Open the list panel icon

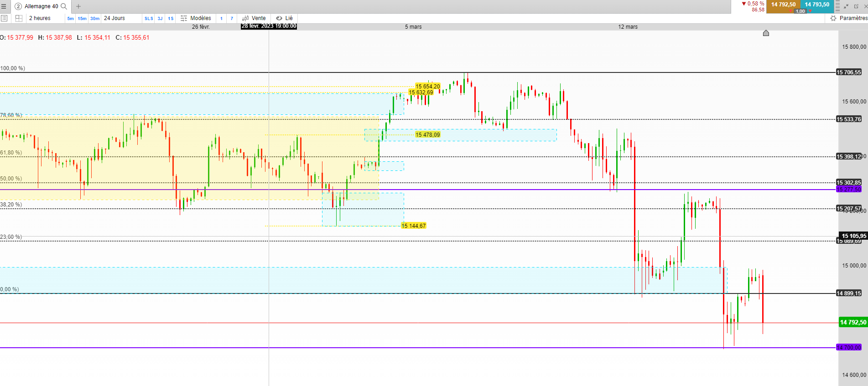(4, 18)
